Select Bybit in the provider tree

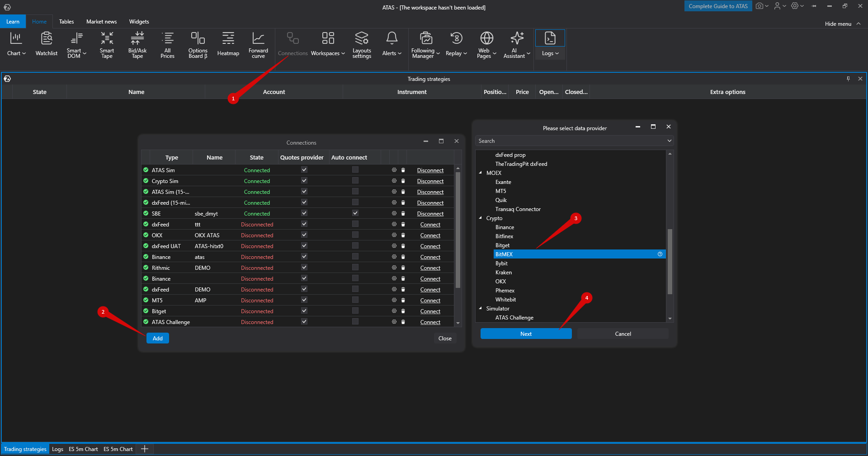pyautogui.click(x=501, y=263)
